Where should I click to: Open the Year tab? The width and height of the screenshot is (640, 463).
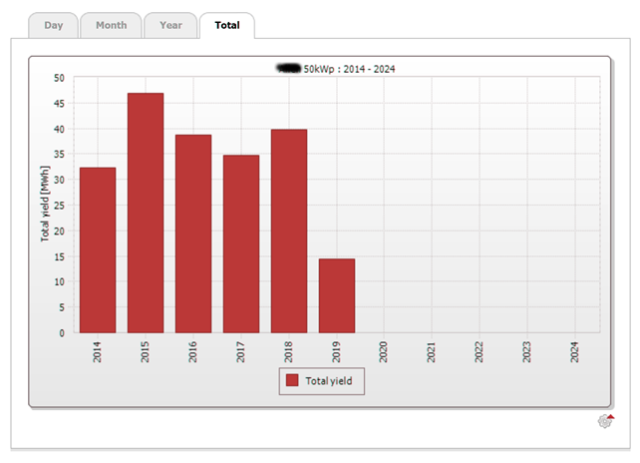click(171, 25)
